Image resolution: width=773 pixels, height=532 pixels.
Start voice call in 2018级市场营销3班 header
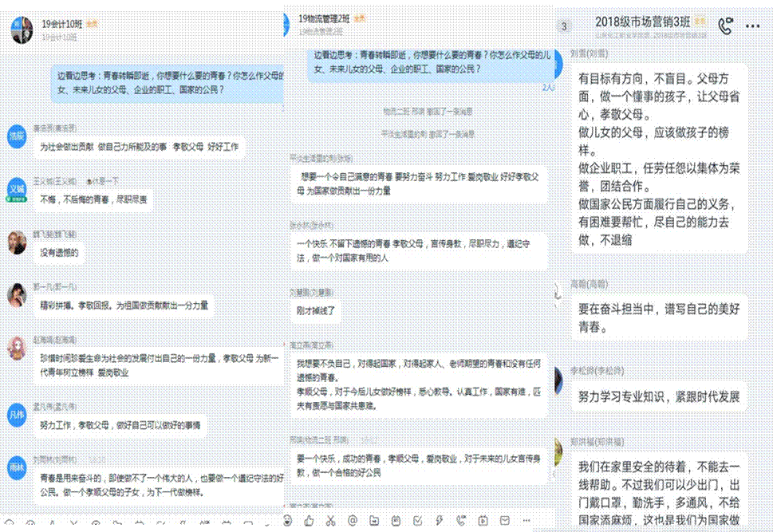point(725,26)
